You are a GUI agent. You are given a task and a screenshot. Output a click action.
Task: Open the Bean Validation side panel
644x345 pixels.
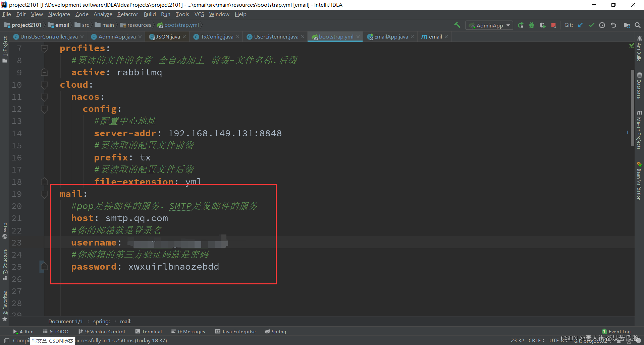[x=639, y=181]
